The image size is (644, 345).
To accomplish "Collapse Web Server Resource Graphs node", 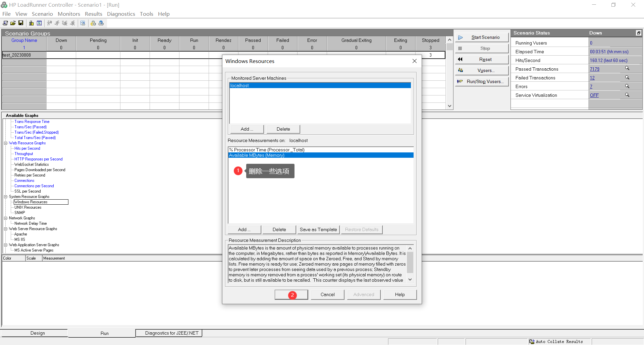I will point(5,229).
